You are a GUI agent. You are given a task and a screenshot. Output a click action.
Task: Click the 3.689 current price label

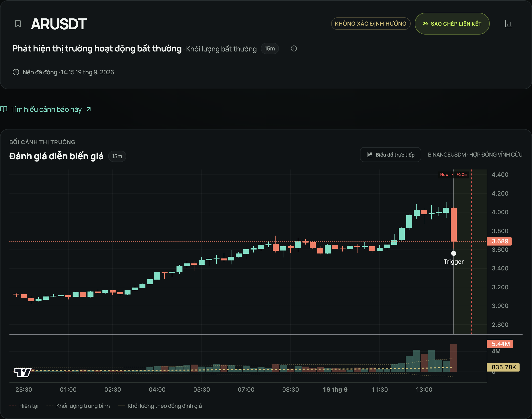[499, 241]
